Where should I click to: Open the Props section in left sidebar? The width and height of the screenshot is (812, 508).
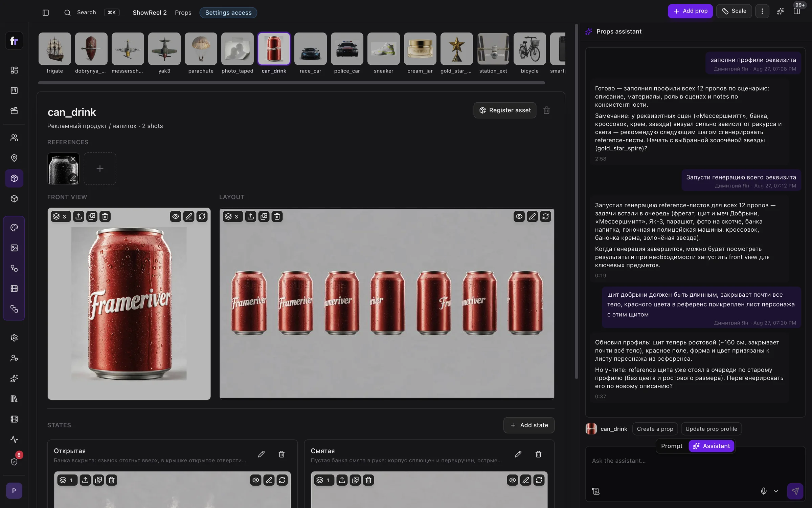coord(14,178)
